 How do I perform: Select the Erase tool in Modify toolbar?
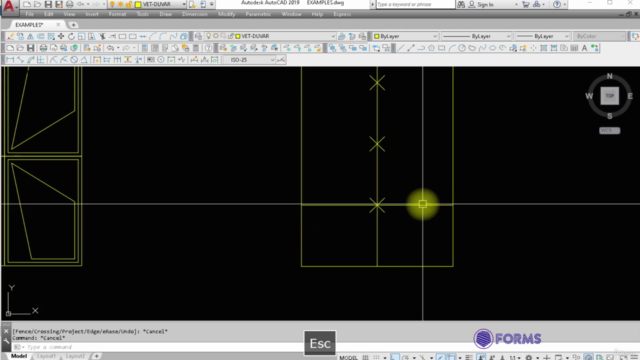pos(10,36)
